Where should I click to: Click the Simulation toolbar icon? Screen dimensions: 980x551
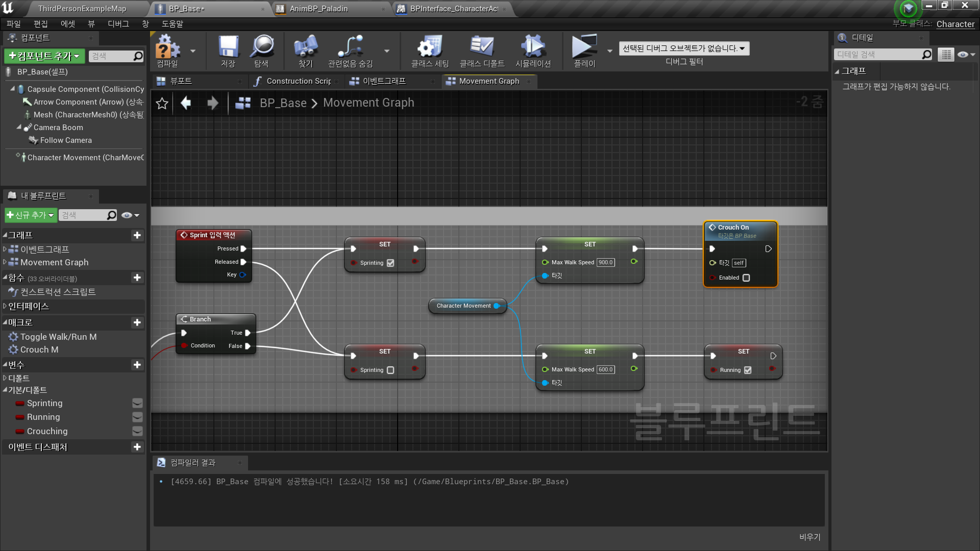[533, 48]
